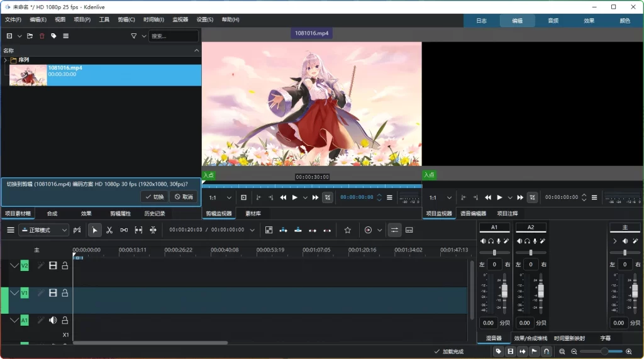Activate the arrow selection tool
644x359 pixels.
click(95, 230)
